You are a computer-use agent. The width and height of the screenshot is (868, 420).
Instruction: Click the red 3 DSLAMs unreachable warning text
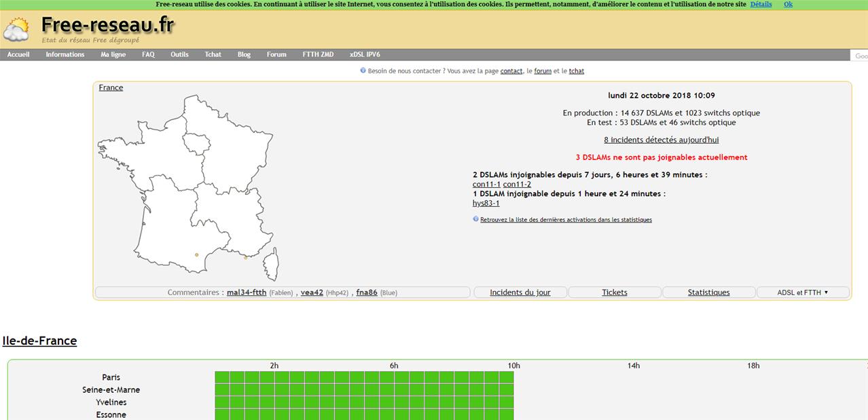[x=662, y=157]
